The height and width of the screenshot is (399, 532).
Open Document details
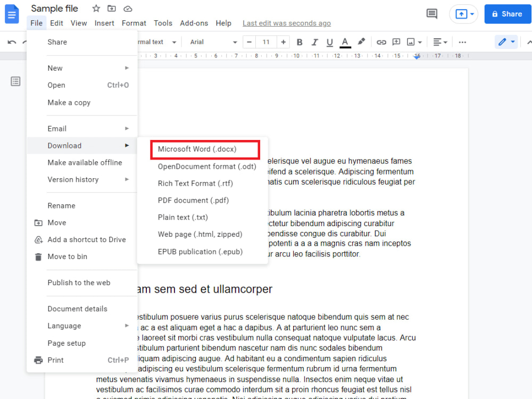(x=82, y=309)
